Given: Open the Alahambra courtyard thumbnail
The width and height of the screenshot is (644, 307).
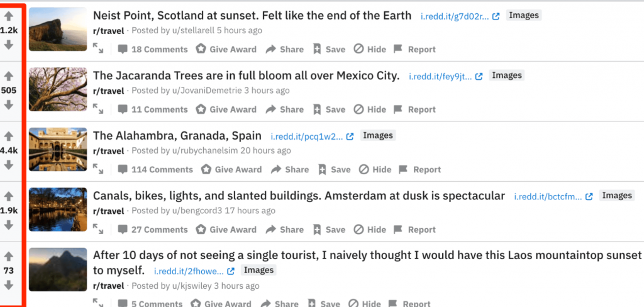Looking at the screenshot, I should 58,149.
